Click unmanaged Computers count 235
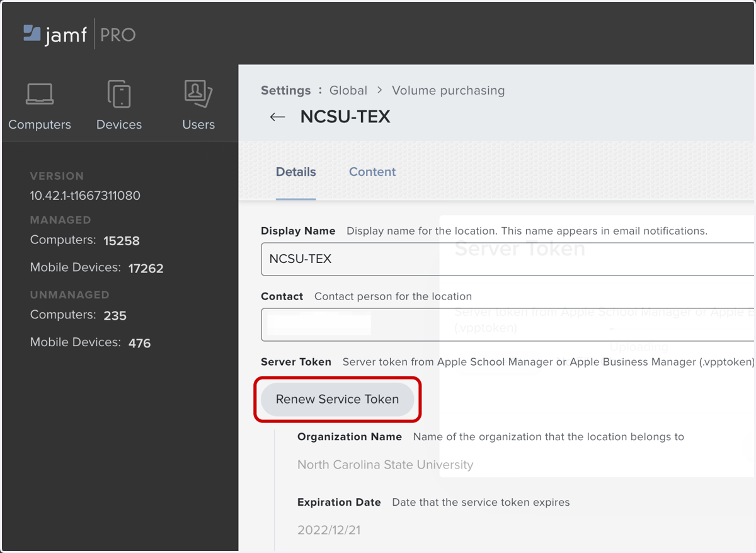This screenshot has height=553, width=756. point(115,315)
